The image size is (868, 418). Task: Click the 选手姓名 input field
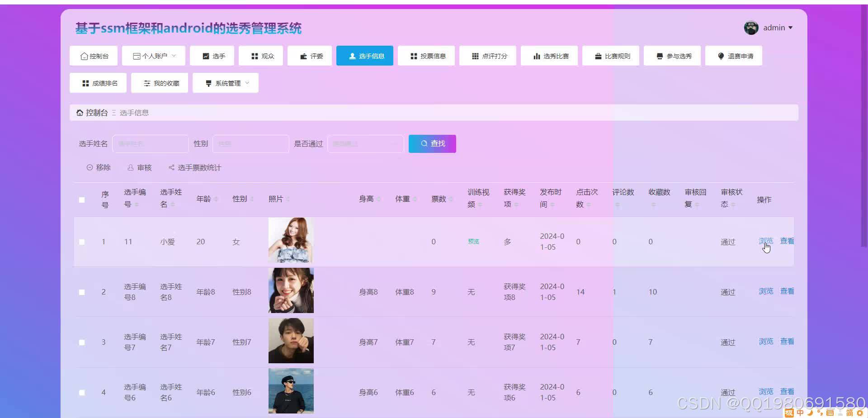pos(151,143)
